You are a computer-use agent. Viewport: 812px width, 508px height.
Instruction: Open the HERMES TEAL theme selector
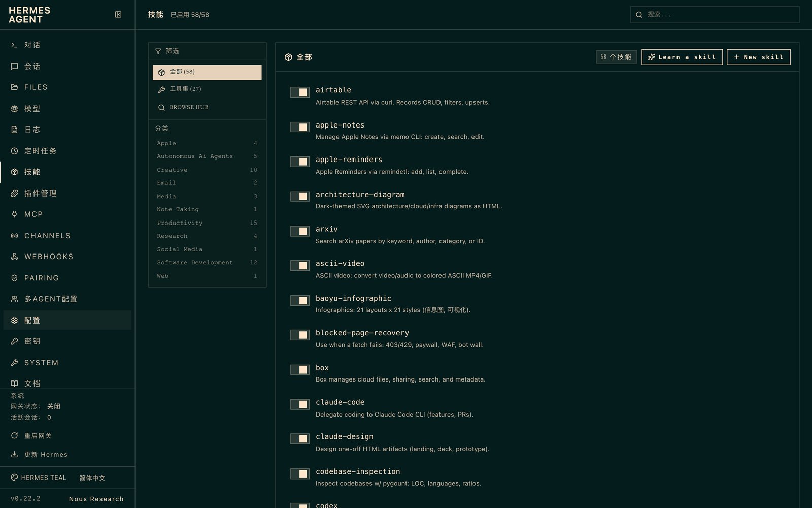coord(39,478)
